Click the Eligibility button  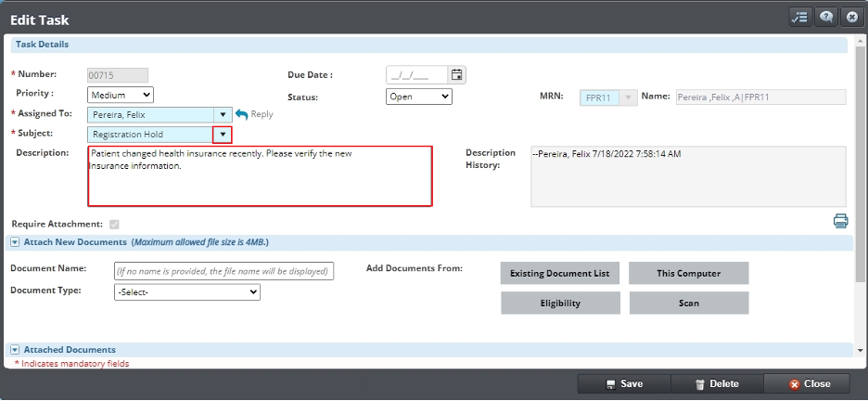click(x=560, y=303)
